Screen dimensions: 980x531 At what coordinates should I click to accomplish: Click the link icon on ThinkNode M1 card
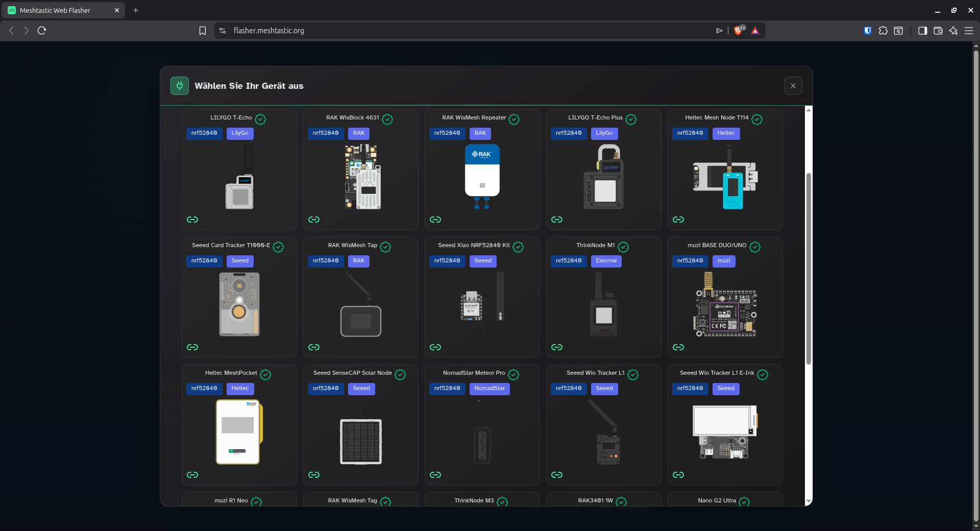(x=557, y=347)
